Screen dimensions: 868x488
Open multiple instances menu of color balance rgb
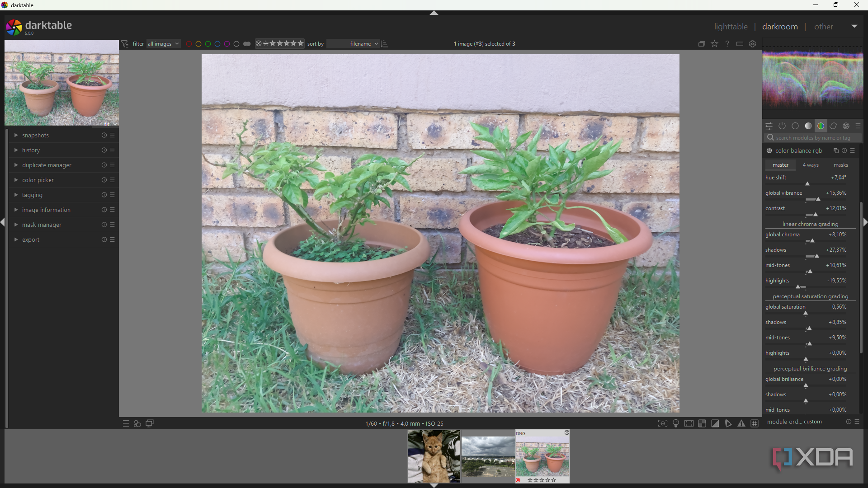coord(836,150)
